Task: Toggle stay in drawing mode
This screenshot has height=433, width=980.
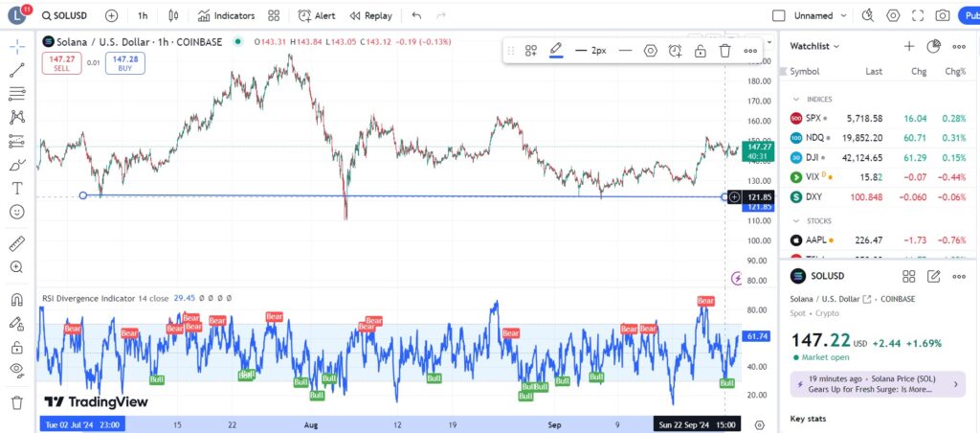Action: 17,324
